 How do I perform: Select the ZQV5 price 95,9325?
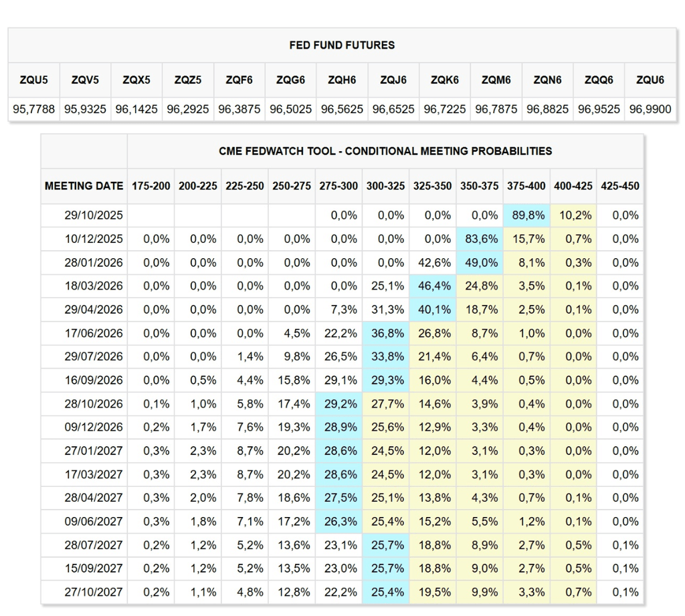85,108
